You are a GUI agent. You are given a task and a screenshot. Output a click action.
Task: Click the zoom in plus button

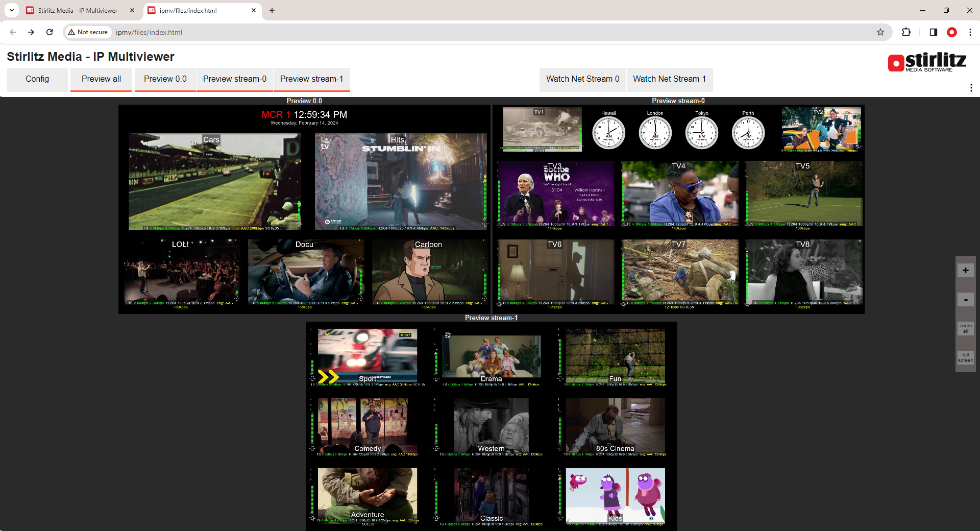pyautogui.click(x=965, y=270)
